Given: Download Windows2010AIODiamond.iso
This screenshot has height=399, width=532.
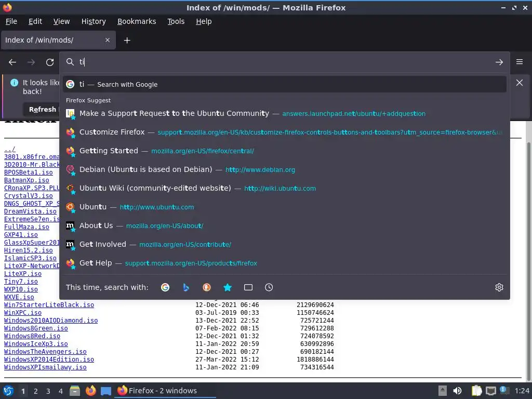Looking at the screenshot, I should 51,321.
